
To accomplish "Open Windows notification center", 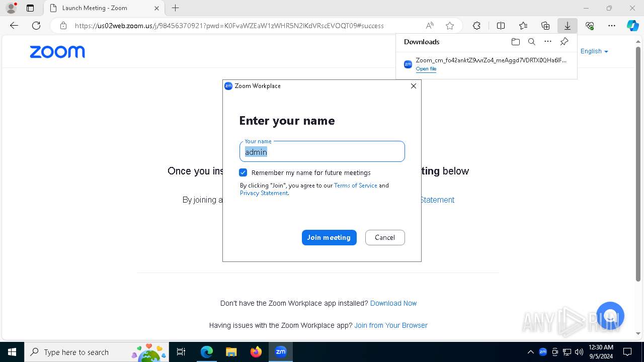I will (x=627, y=352).
